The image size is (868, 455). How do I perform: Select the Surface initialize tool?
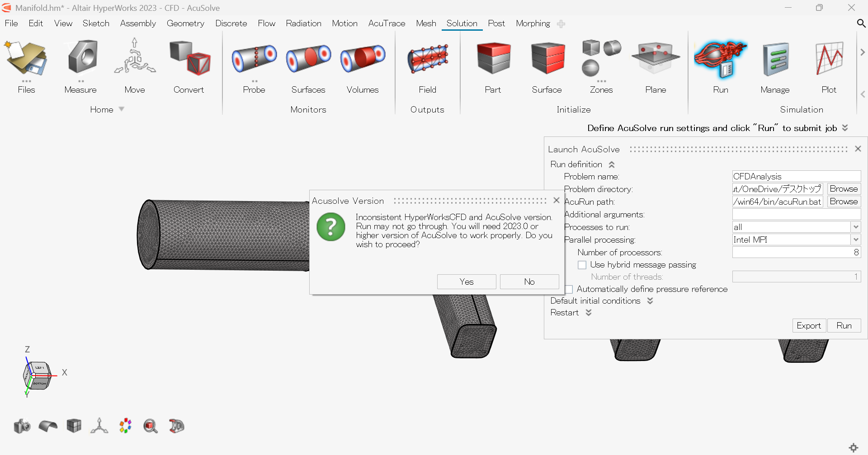tap(547, 58)
